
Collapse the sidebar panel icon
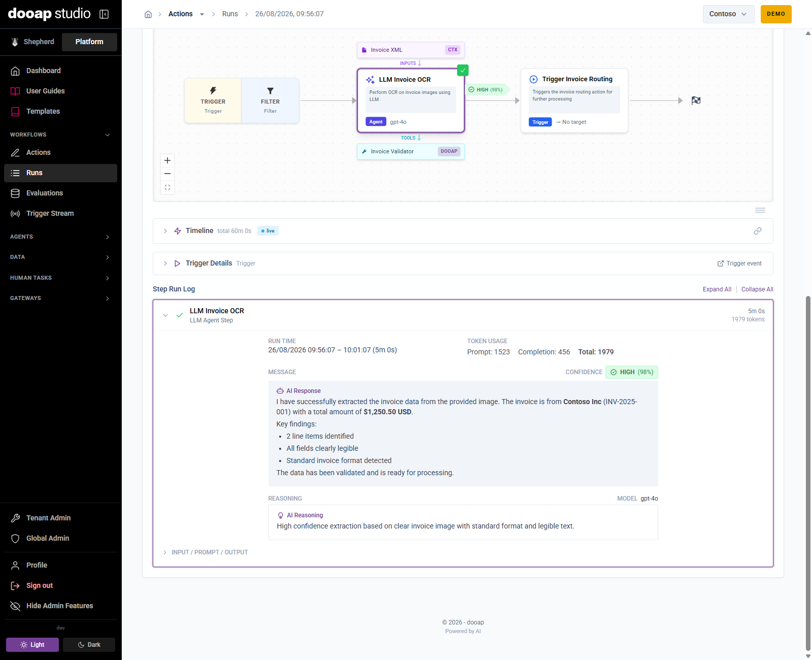[x=104, y=14]
